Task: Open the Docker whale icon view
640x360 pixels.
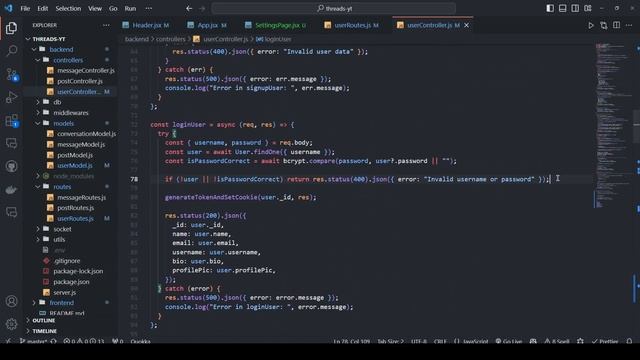Action: coord(11,189)
